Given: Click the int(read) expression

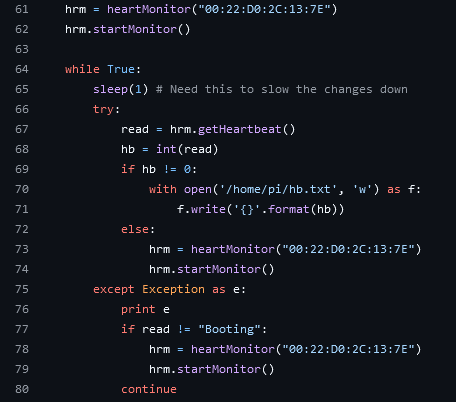Looking at the screenshot, I should 187,149.
